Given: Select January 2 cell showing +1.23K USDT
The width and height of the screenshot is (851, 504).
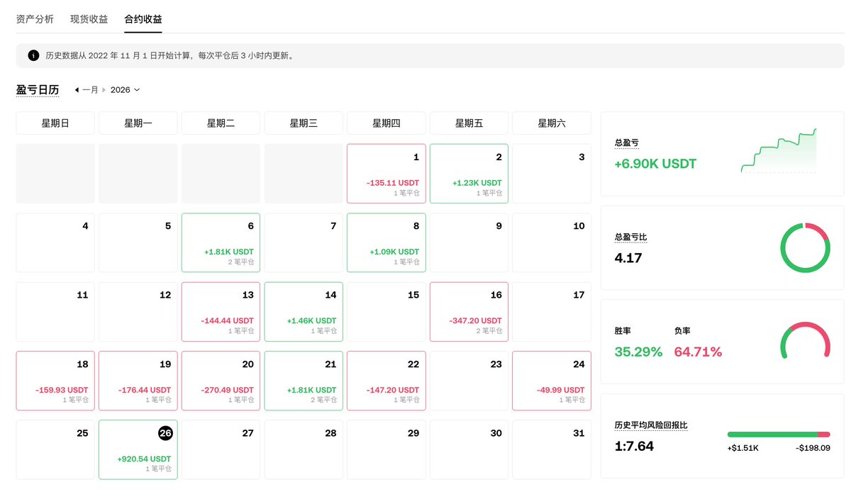Looking at the screenshot, I should point(469,173).
